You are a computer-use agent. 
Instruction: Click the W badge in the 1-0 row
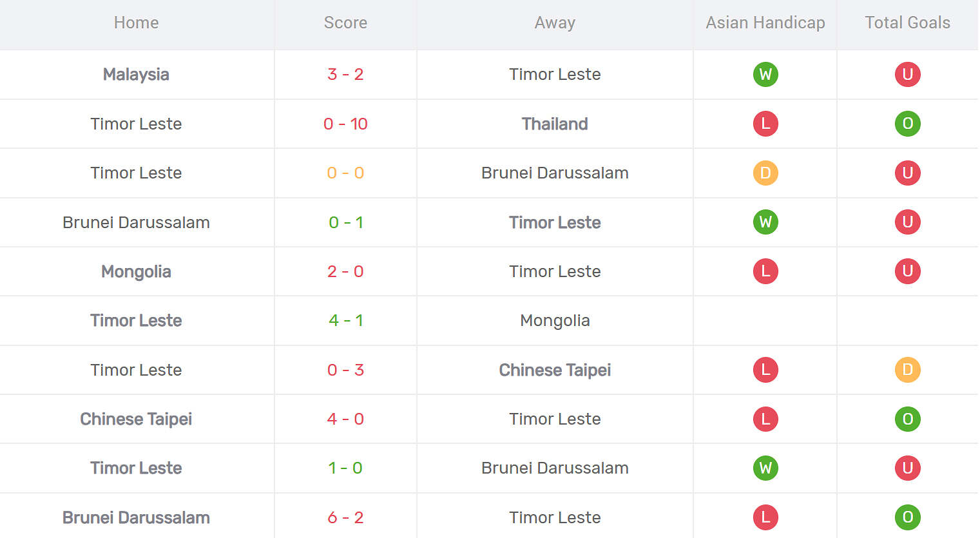pos(765,468)
